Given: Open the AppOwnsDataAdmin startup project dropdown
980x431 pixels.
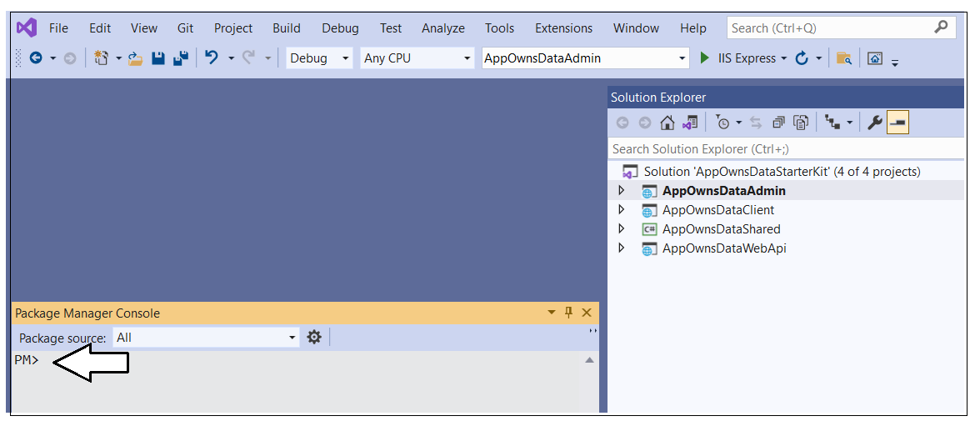Looking at the screenshot, I should (x=682, y=58).
